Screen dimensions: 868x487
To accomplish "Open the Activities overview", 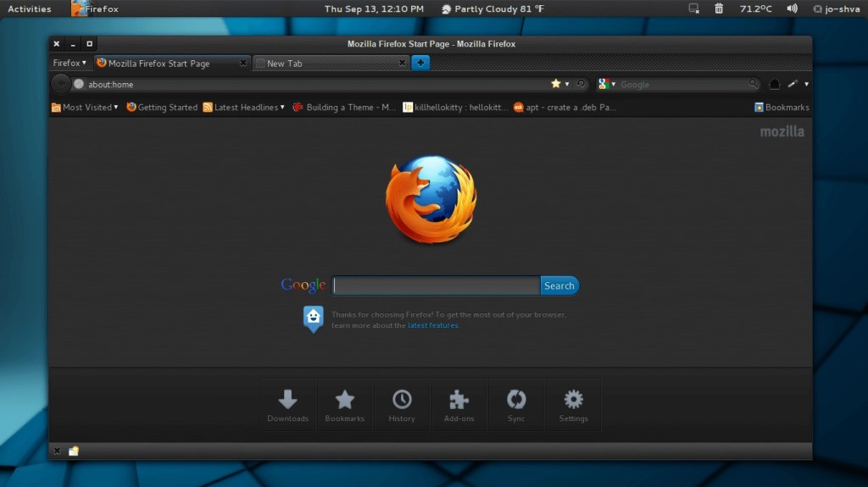I will 30,8.
